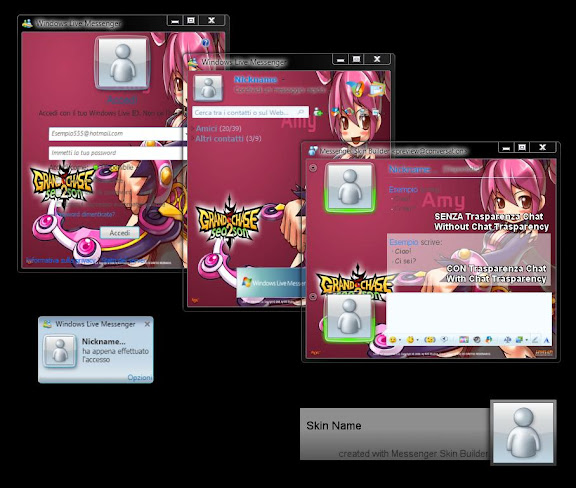Click the background picker icon in chat toolbar

[x=507, y=340]
